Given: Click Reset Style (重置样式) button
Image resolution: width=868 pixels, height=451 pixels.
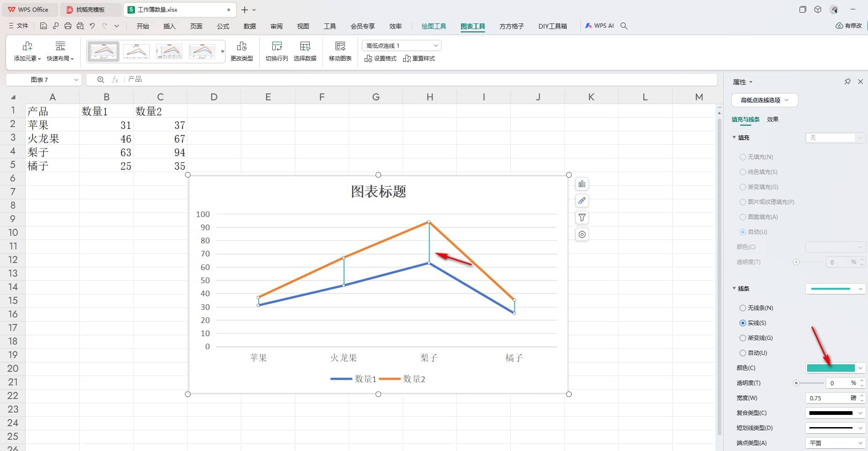Looking at the screenshot, I should pos(419,59).
